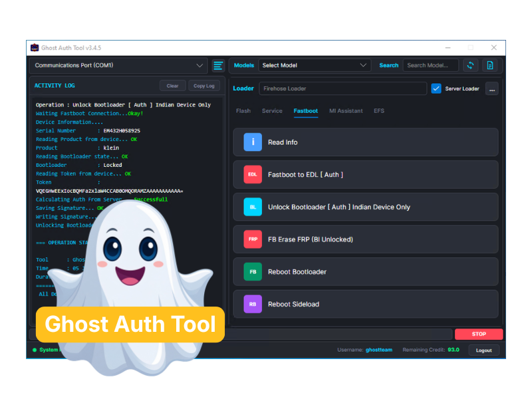
Task: Open the loader options ellipsis button
Action: pyautogui.click(x=492, y=89)
